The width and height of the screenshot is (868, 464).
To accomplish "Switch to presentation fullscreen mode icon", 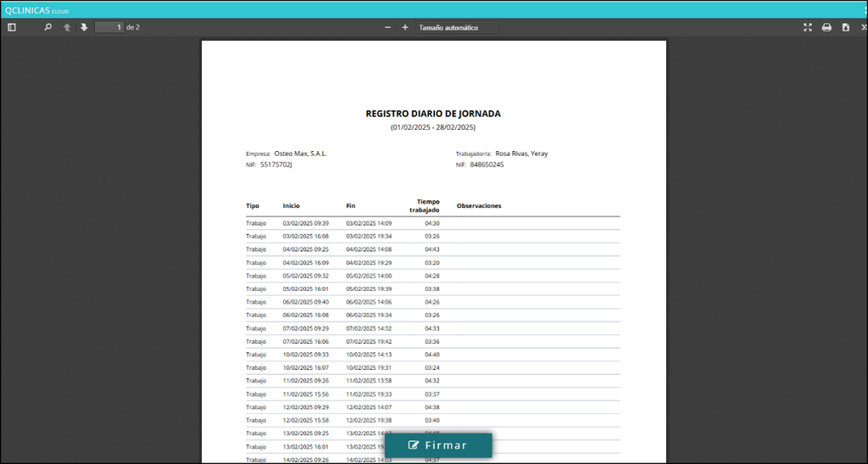I will [x=808, y=27].
